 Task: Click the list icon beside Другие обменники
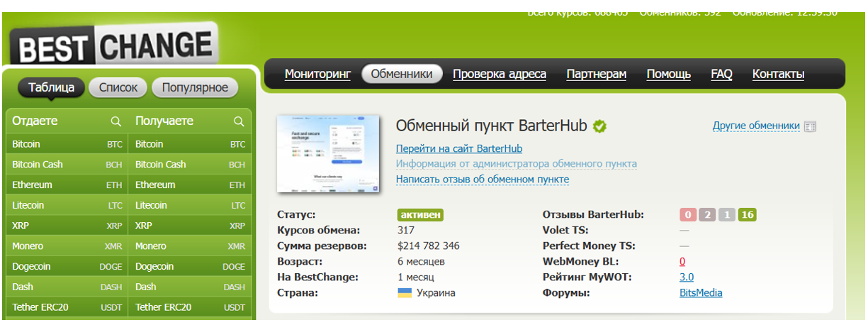click(x=810, y=126)
